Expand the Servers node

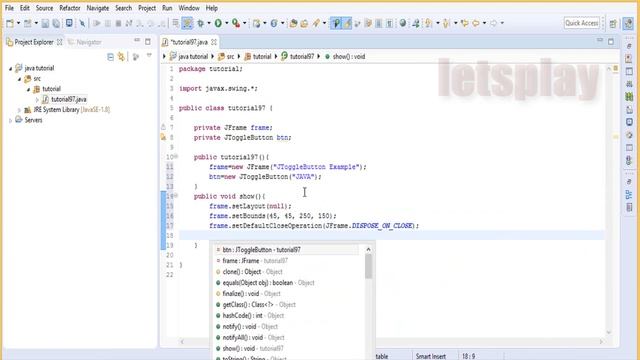(x=11, y=120)
